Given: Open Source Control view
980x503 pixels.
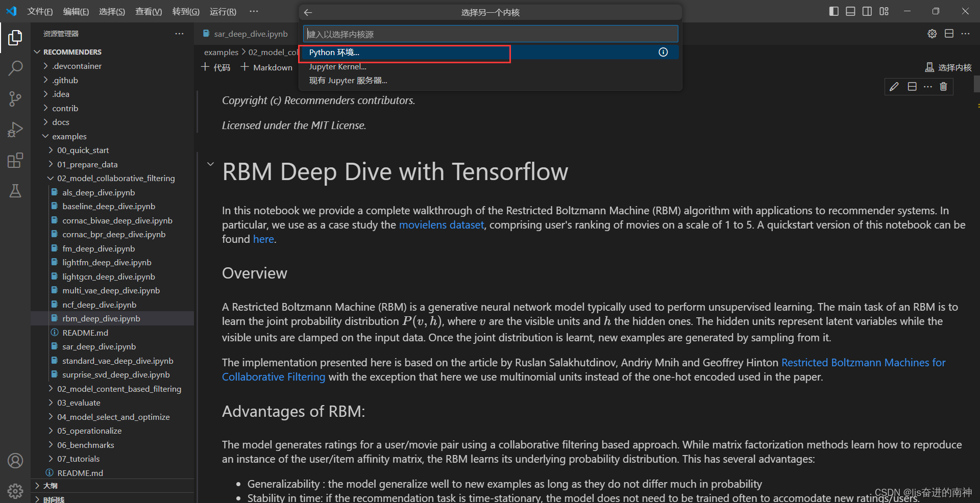Looking at the screenshot, I should [x=15, y=99].
